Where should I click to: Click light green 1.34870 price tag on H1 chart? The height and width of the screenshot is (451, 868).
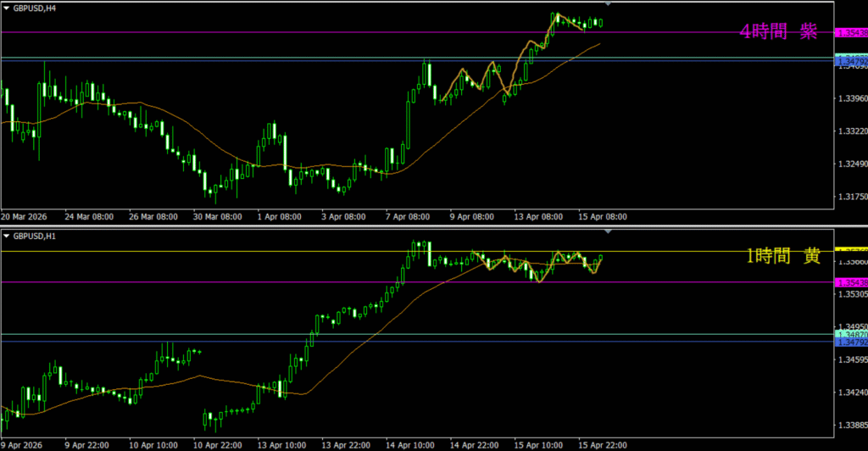pos(850,335)
